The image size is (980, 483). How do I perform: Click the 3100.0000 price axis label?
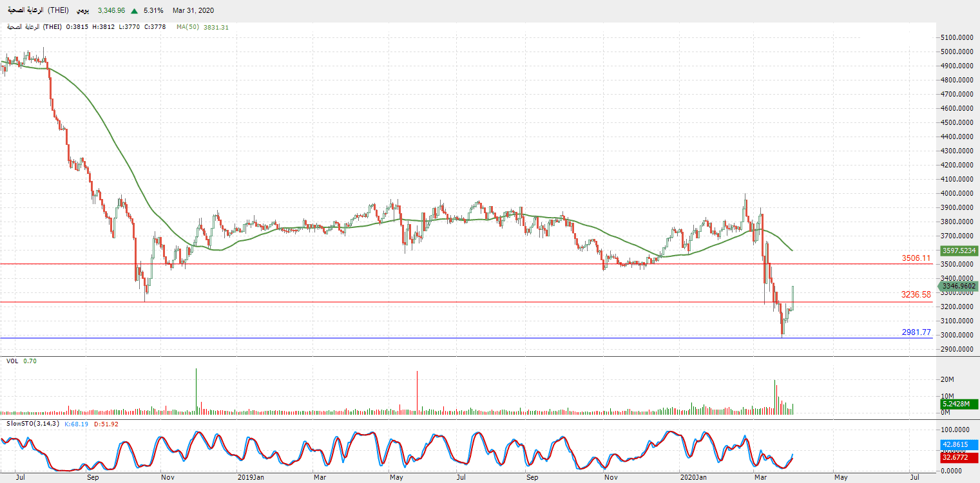point(957,321)
